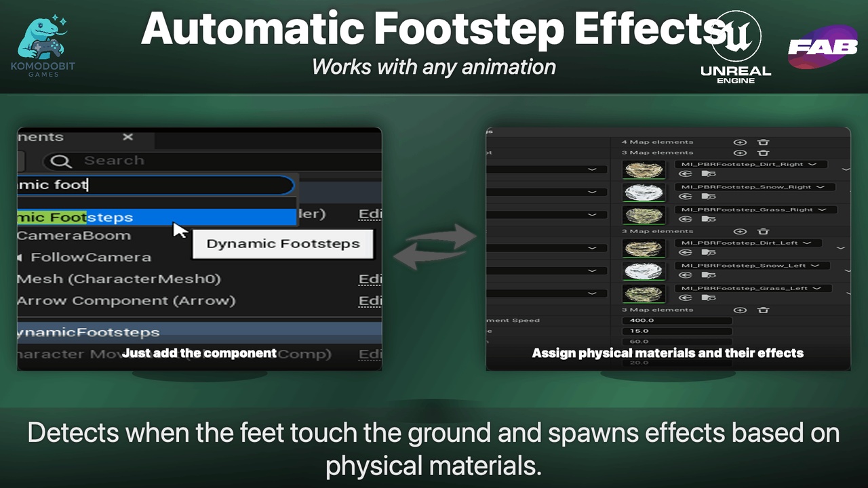The height and width of the screenshot is (488, 868).
Task: Click the plus icon in the 3 Map elements row above Dirt_Right
Action: point(740,152)
